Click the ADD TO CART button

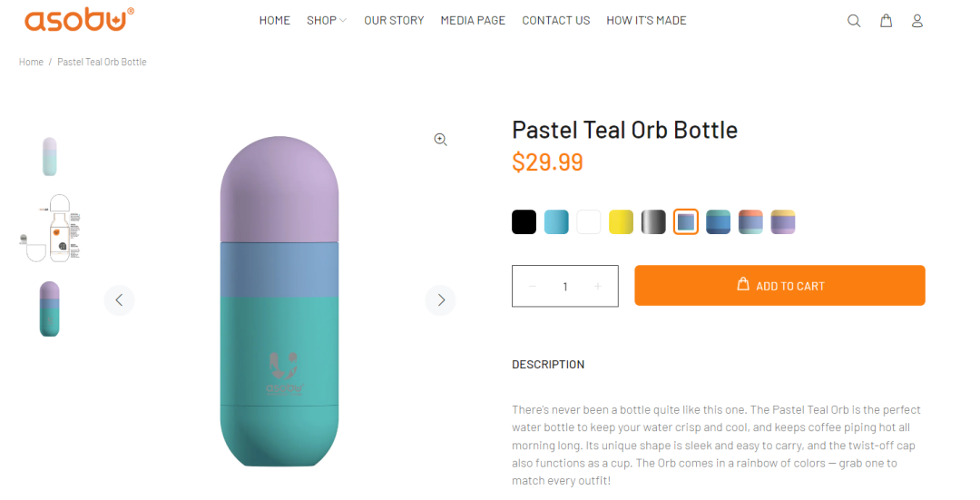(x=779, y=286)
